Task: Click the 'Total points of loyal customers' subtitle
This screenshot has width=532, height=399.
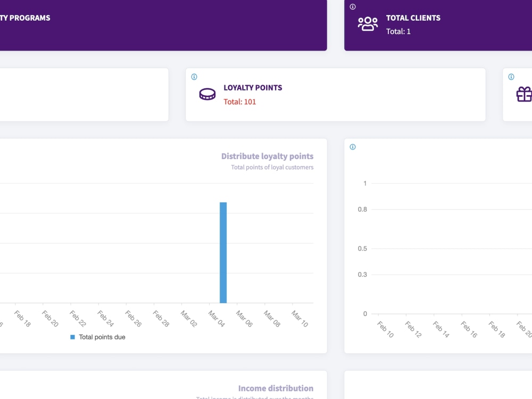Action: pyautogui.click(x=272, y=167)
